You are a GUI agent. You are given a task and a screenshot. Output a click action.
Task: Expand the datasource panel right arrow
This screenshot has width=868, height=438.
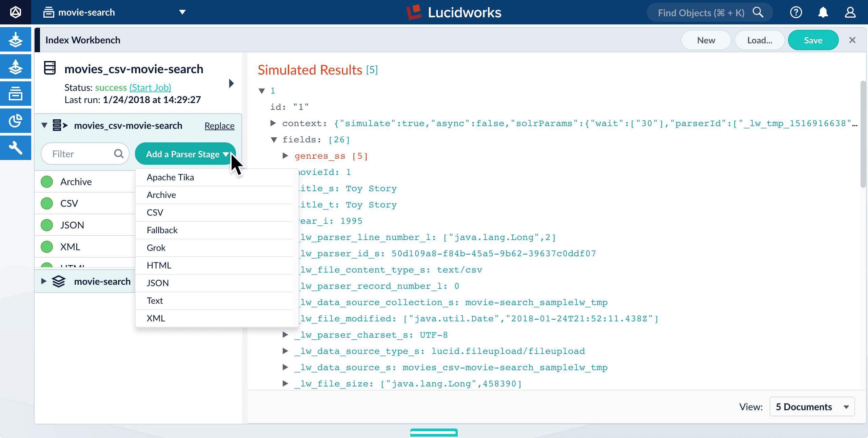[x=232, y=83]
